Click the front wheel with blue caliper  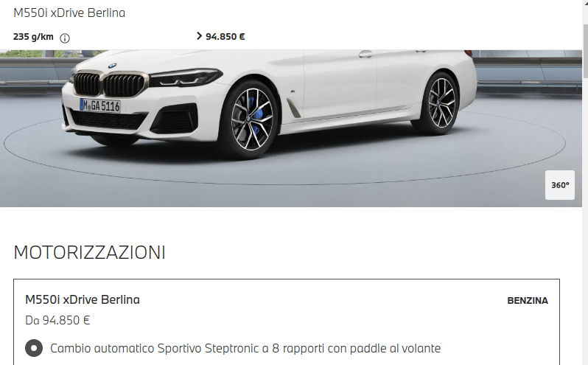point(251,119)
